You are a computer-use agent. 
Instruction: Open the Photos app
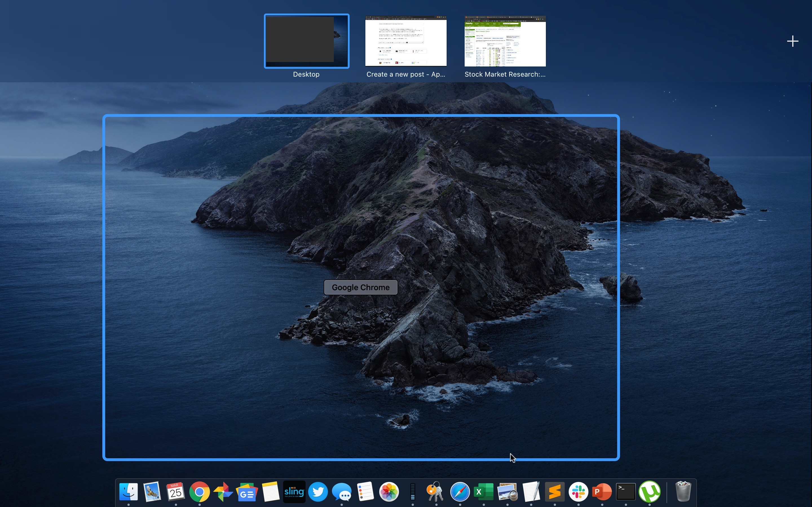(x=389, y=492)
